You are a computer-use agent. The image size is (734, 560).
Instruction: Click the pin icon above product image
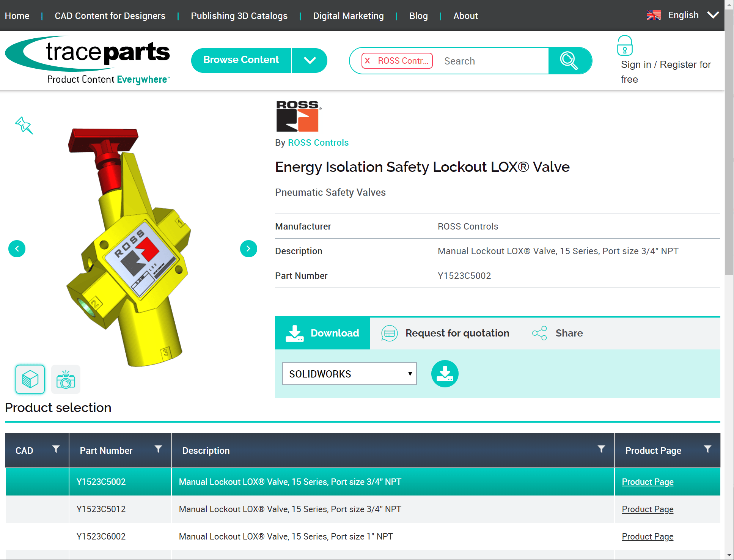pyautogui.click(x=24, y=126)
